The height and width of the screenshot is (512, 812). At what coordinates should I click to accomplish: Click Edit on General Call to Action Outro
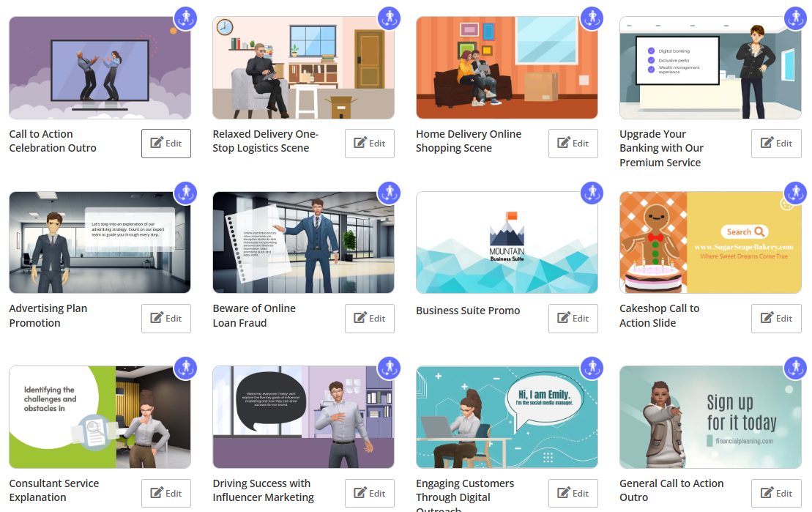[x=776, y=493]
